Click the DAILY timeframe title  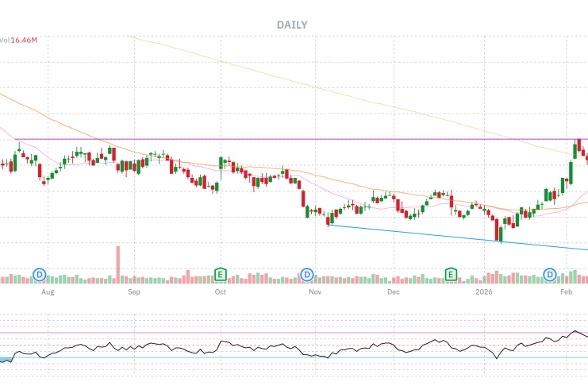292,25
